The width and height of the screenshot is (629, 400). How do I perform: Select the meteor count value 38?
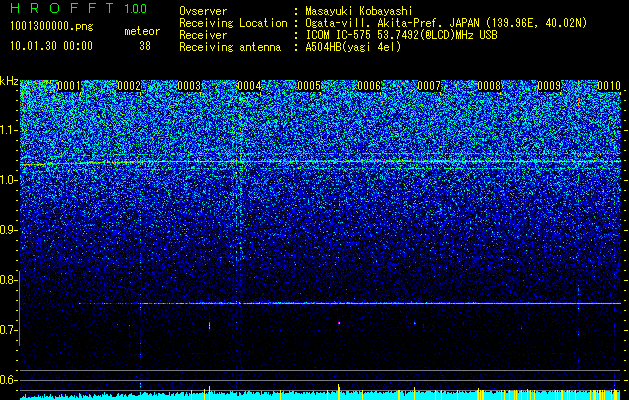coord(145,46)
